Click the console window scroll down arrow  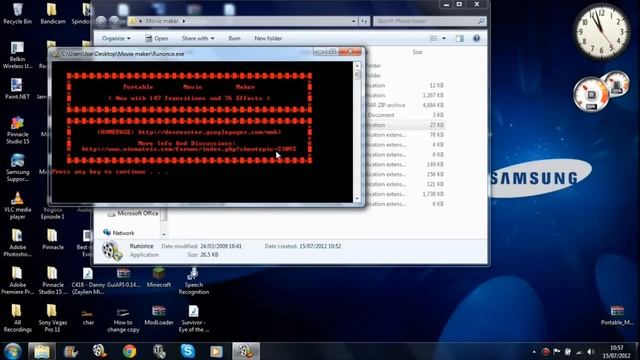coord(357,198)
